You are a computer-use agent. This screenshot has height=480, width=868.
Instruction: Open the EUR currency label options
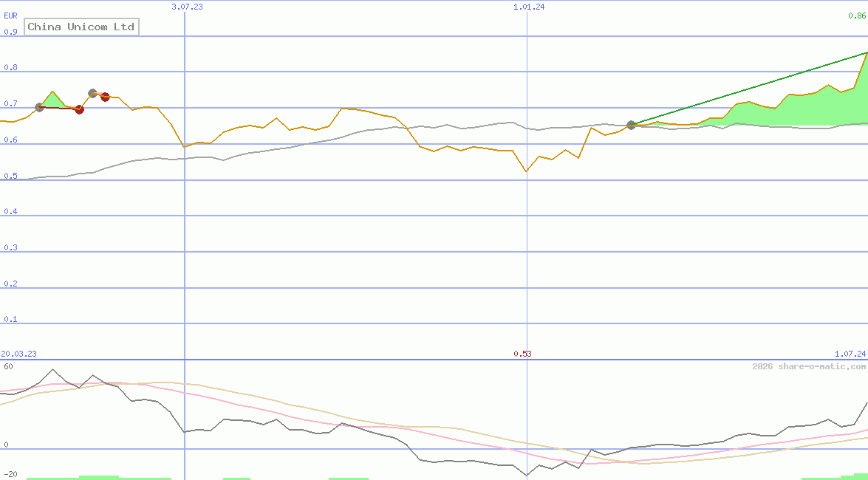(10, 15)
